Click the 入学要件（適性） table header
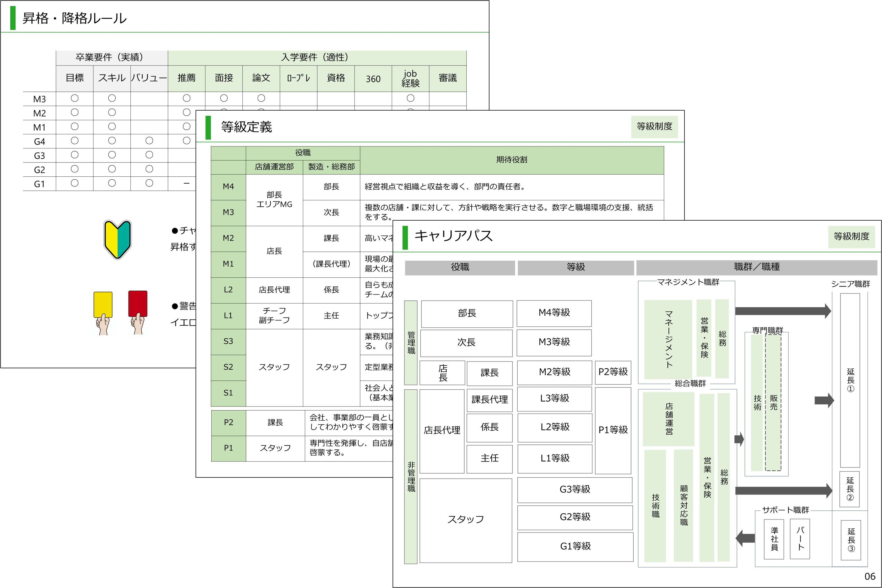The image size is (882, 588). [x=317, y=57]
